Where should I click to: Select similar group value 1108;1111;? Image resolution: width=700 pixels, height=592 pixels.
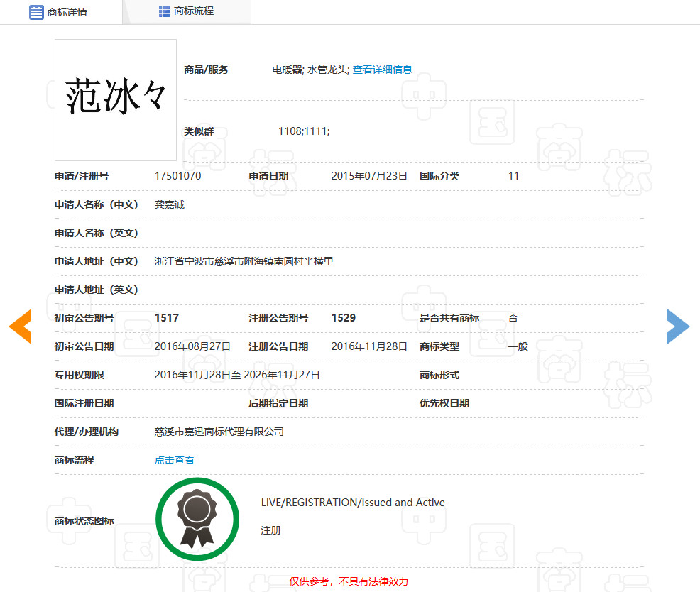pos(304,131)
